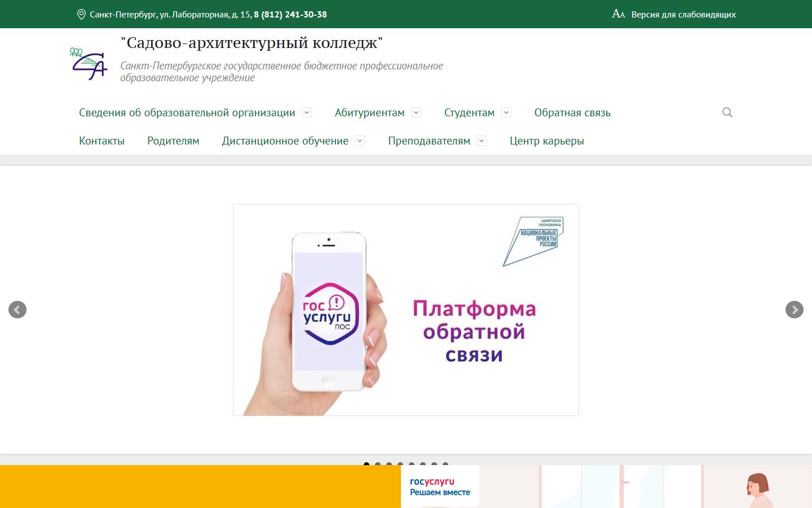The image size is (812, 508).
Task: Click the Садово-архитектурный колледж site title
Action: (251, 43)
